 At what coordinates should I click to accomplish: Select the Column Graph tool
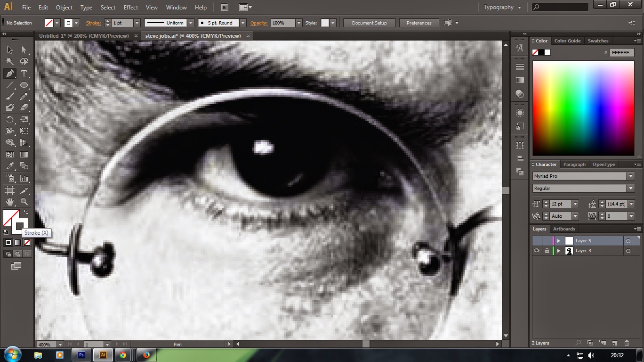(x=24, y=179)
